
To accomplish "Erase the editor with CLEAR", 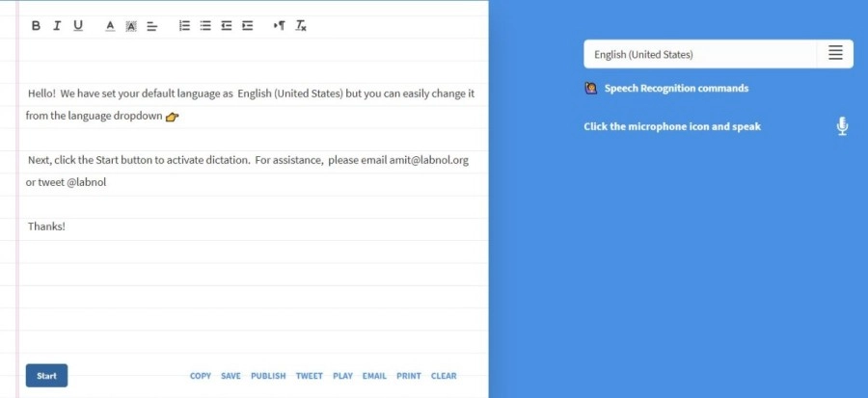I will pyautogui.click(x=444, y=376).
